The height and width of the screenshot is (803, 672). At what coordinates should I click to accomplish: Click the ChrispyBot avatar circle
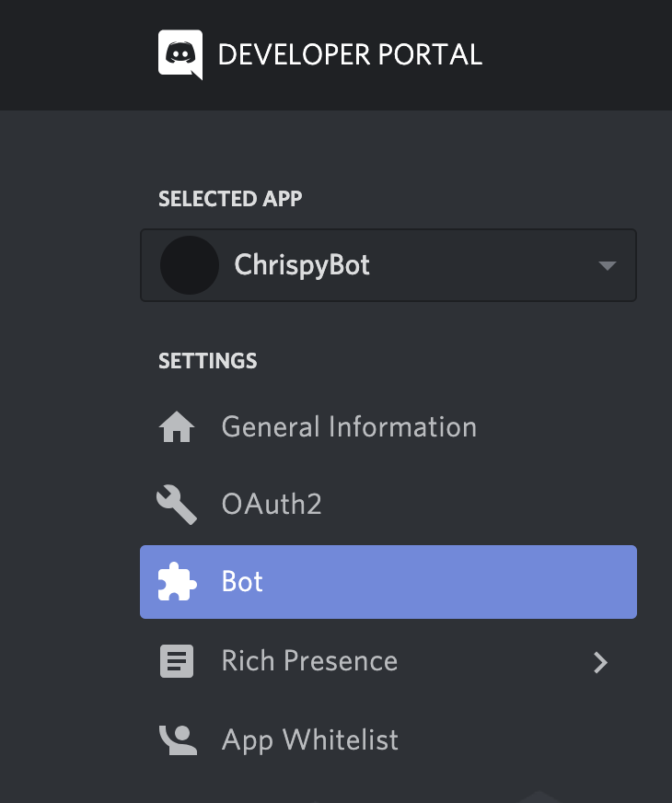[x=190, y=265]
